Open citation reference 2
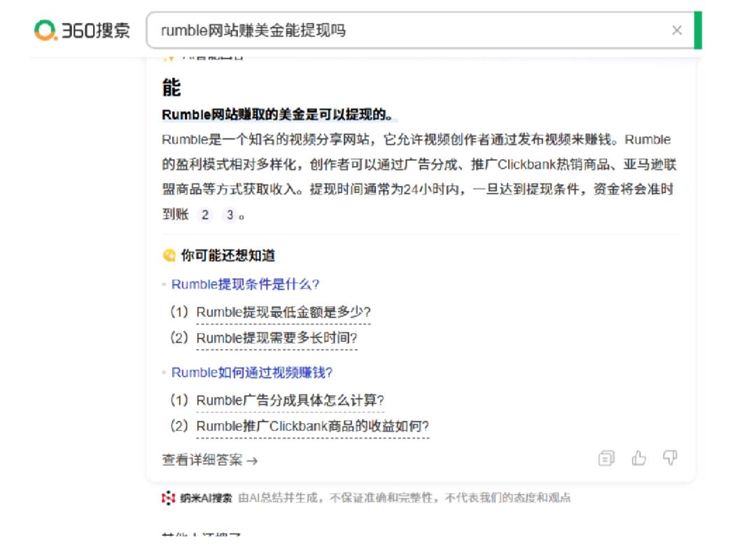 click(205, 215)
